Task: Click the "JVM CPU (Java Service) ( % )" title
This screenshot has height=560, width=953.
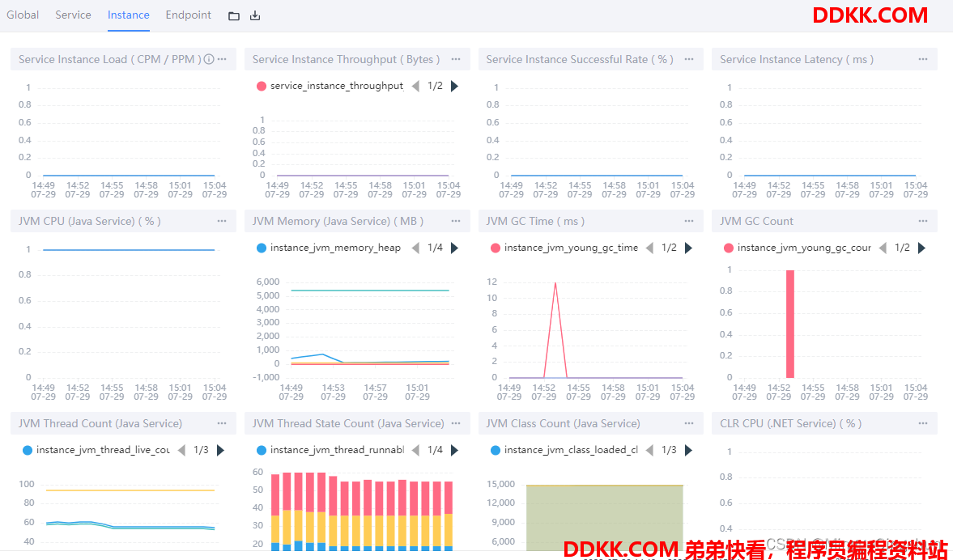Action: (90, 222)
